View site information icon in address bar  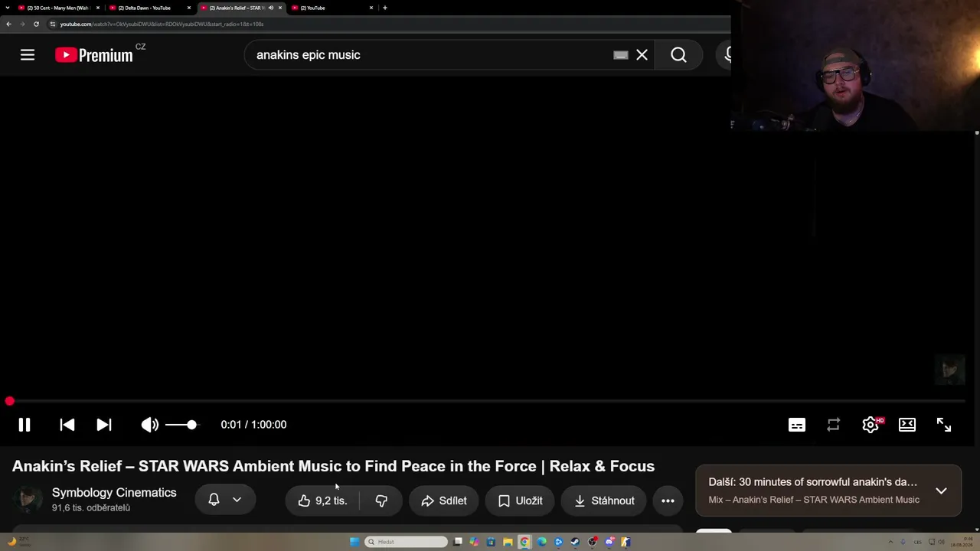pyautogui.click(x=52, y=24)
